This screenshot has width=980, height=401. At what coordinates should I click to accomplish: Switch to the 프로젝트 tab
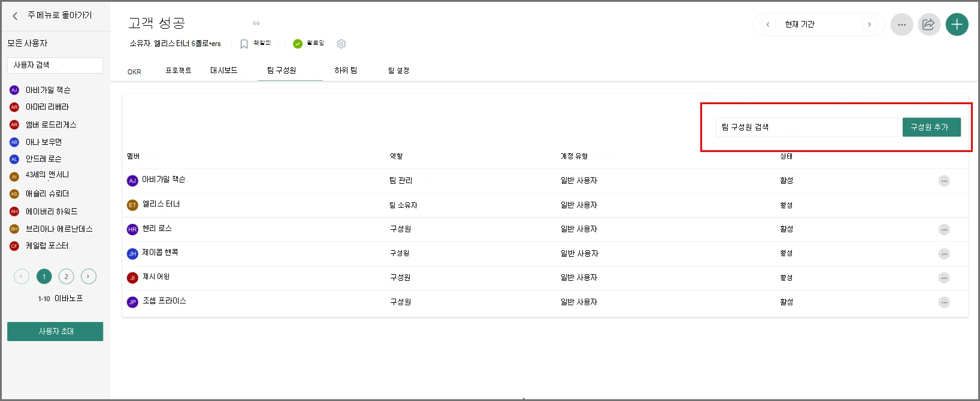[179, 71]
